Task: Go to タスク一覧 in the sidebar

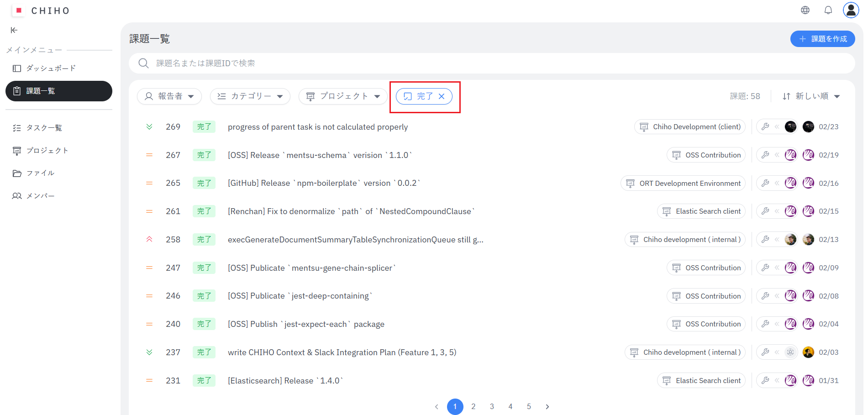Action: tap(44, 128)
